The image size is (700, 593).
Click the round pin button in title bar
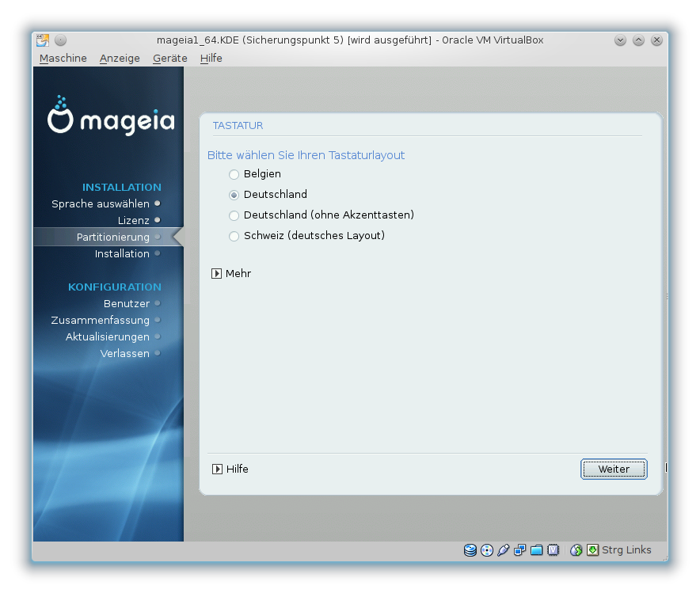[61, 40]
